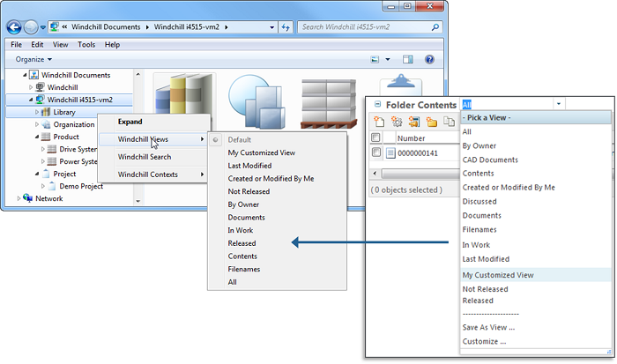
Task: Open the blue Help question mark icon
Action: (429, 59)
